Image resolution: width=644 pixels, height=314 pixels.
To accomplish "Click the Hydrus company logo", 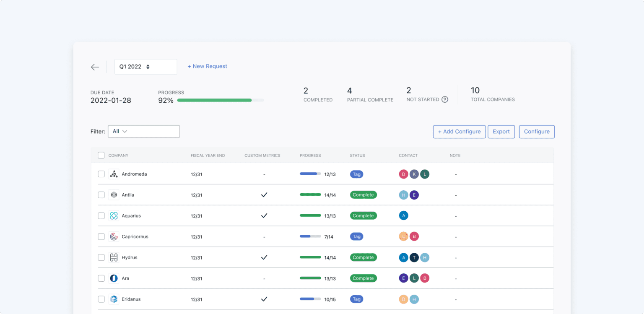I will coord(114,257).
